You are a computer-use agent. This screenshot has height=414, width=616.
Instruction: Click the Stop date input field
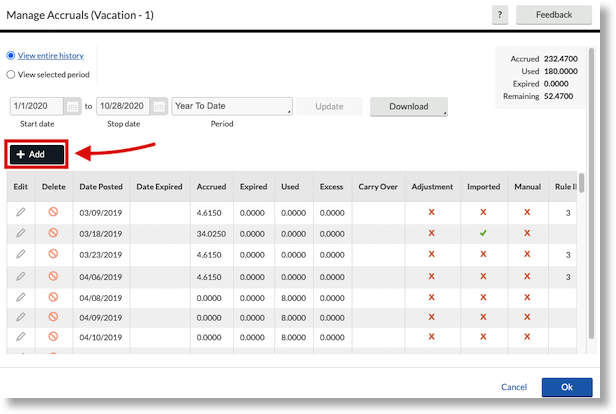click(123, 106)
